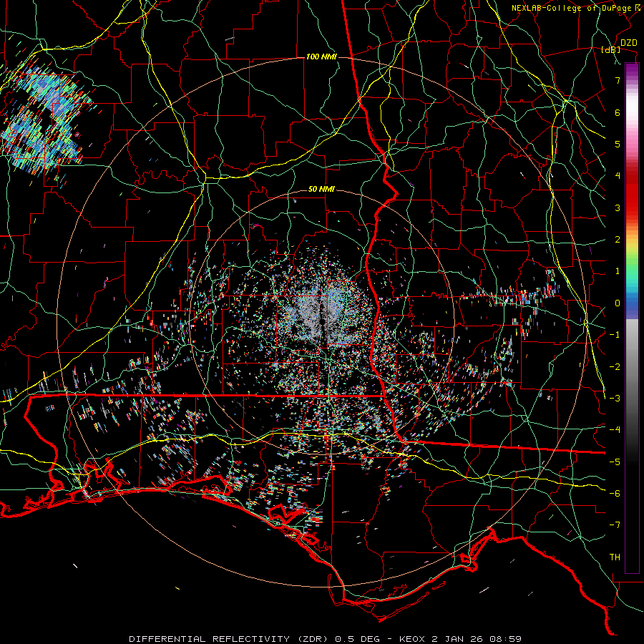Image resolution: width=644 pixels, height=644 pixels.
Task: Click the 1 value on the scale
Action: [618, 271]
